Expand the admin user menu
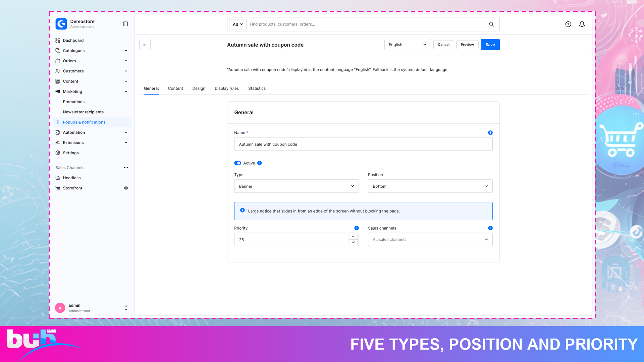 (126, 308)
